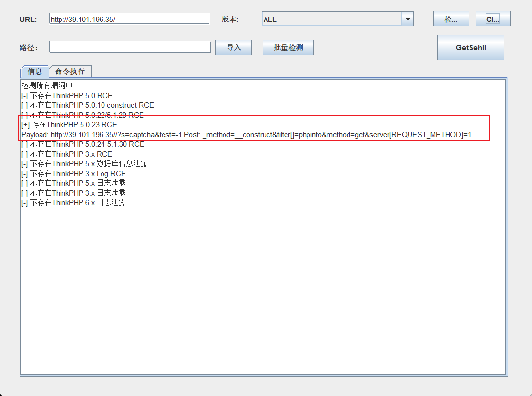Screen dimensions: 532x396
Task: Select the ALL version combo box
Action: 338,19
